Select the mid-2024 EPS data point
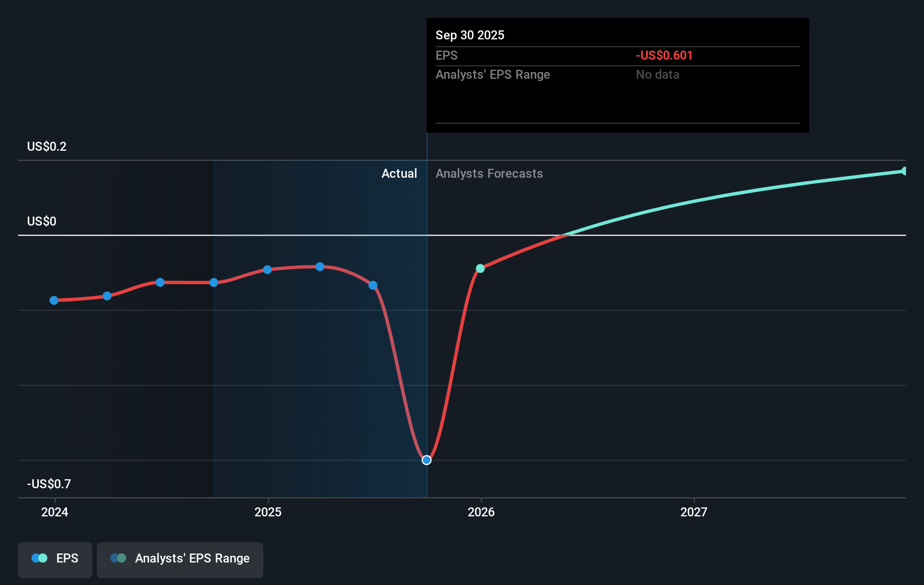The image size is (924, 585). click(x=160, y=282)
